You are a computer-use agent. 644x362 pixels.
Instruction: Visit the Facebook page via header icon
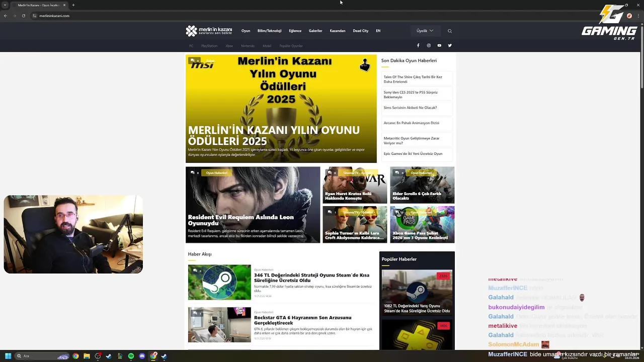point(418,45)
